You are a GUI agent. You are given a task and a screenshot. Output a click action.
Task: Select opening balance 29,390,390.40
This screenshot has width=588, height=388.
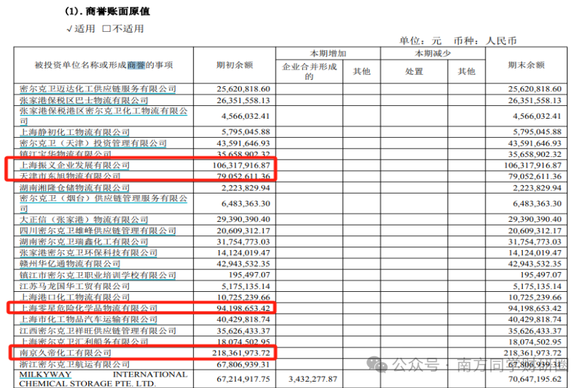click(243, 220)
